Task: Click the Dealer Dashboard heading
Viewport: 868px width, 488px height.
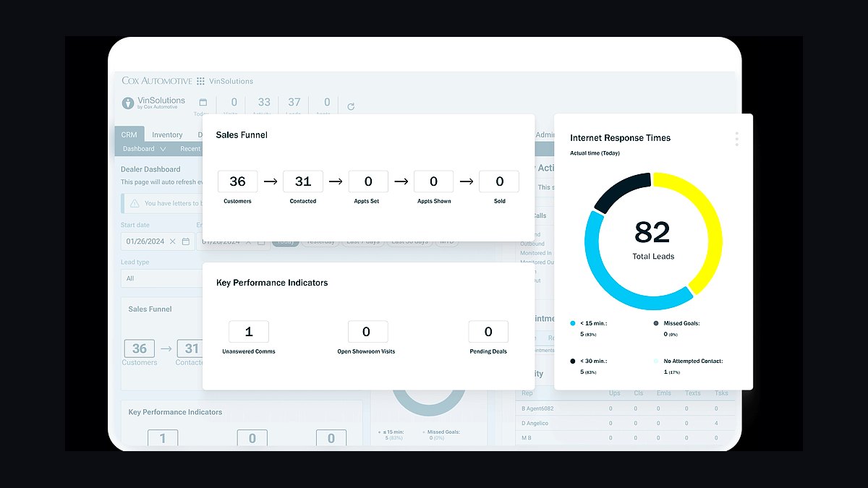Action: pos(152,169)
